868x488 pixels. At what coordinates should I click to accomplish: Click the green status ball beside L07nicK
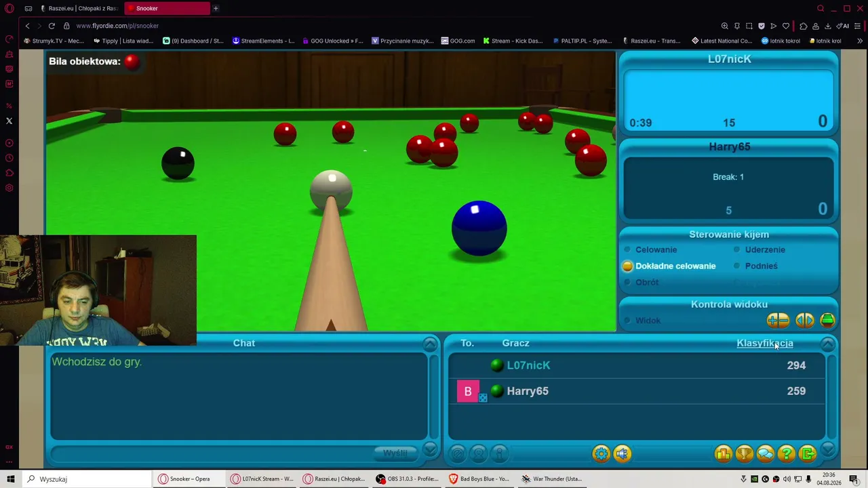pos(497,365)
